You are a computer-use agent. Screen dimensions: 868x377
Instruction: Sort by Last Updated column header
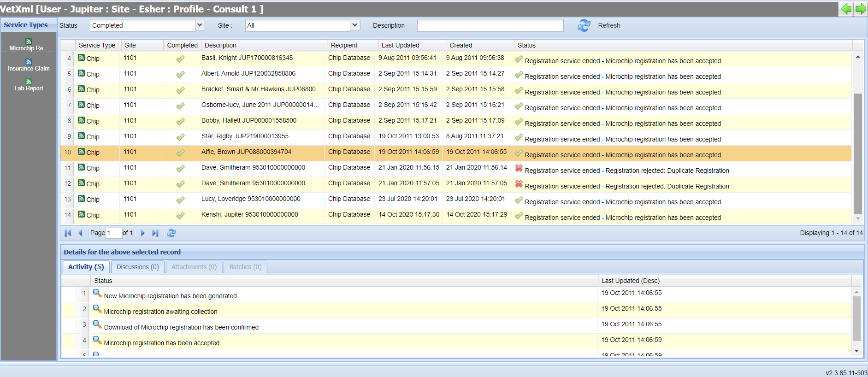click(x=401, y=45)
